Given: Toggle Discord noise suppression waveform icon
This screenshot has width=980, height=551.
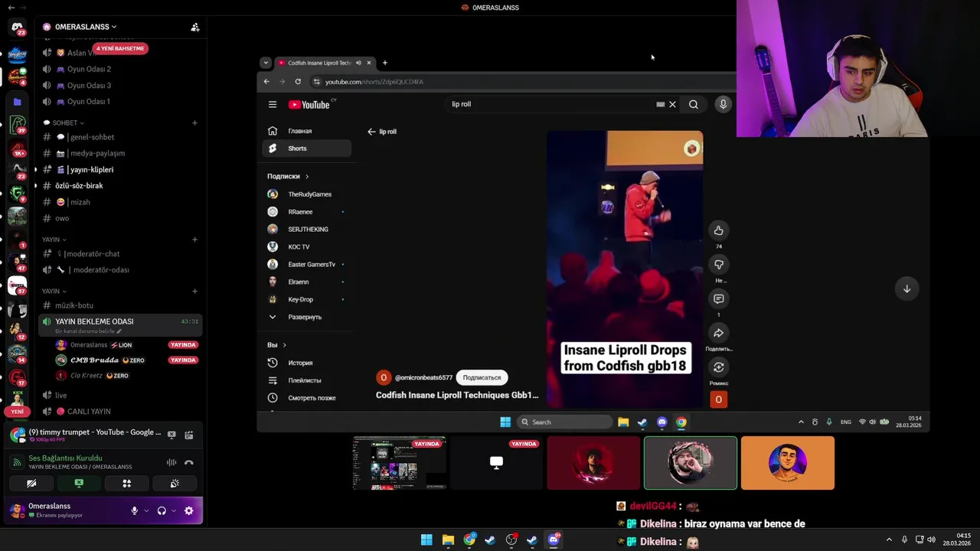Looking at the screenshot, I should click(171, 462).
